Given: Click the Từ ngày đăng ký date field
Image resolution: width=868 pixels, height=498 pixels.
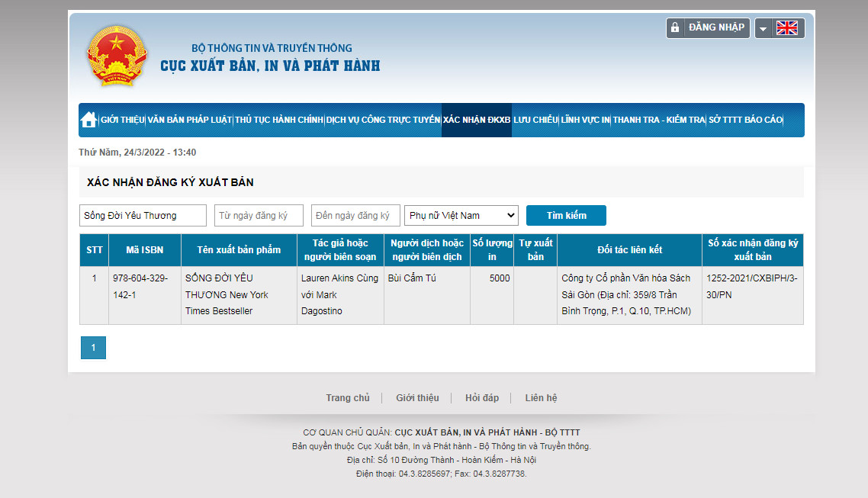Looking at the screenshot, I should click(x=259, y=216).
